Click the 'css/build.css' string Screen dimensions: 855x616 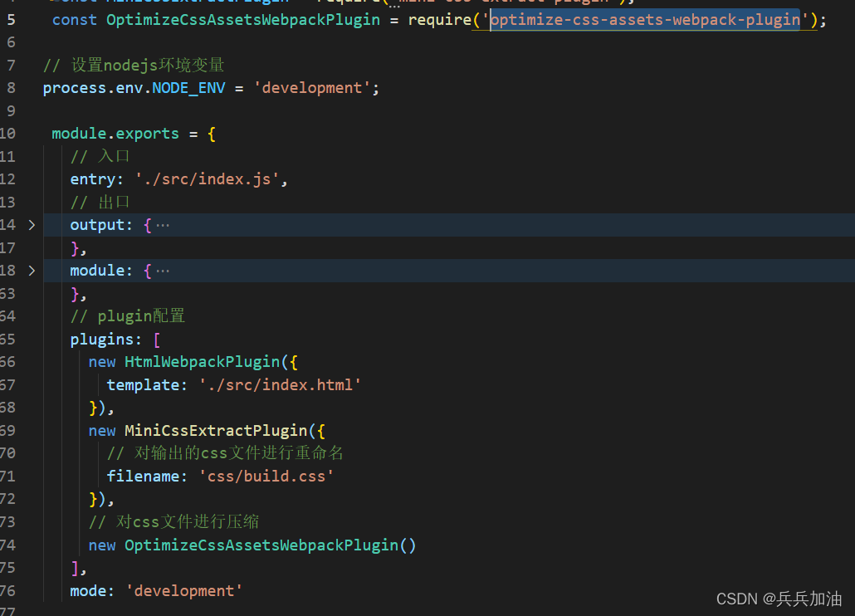coord(266,477)
